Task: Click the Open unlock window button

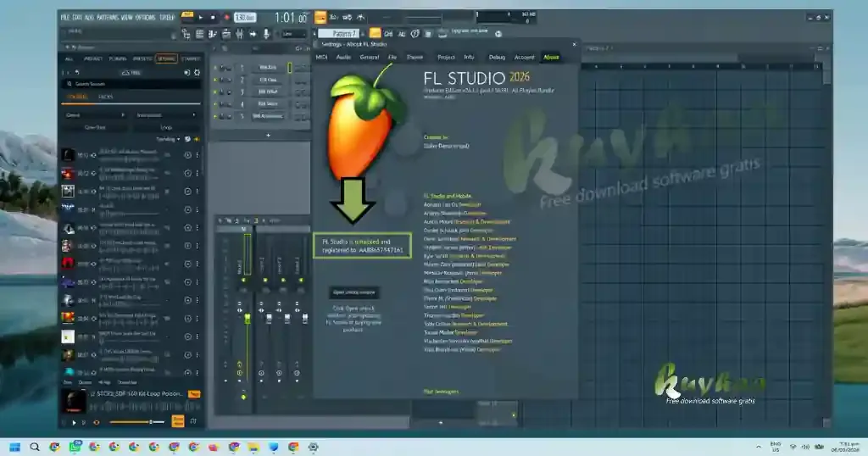Action: coord(353,292)
